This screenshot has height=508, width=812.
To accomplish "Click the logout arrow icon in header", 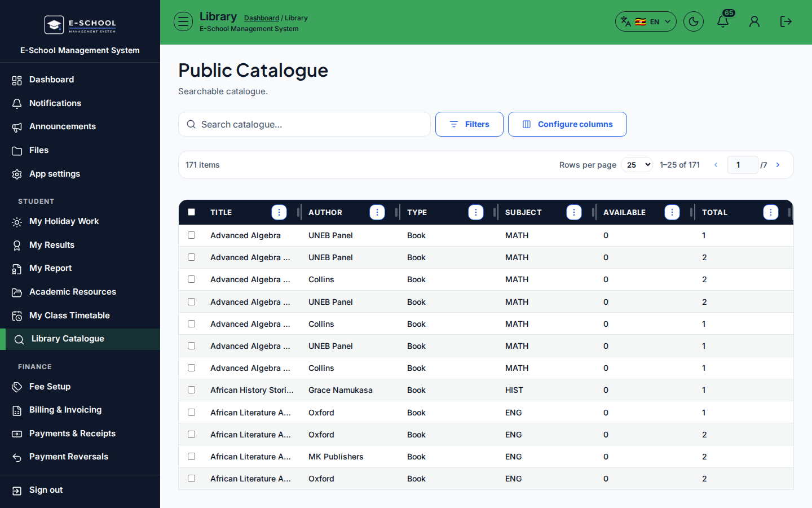I will click(786, 21).
